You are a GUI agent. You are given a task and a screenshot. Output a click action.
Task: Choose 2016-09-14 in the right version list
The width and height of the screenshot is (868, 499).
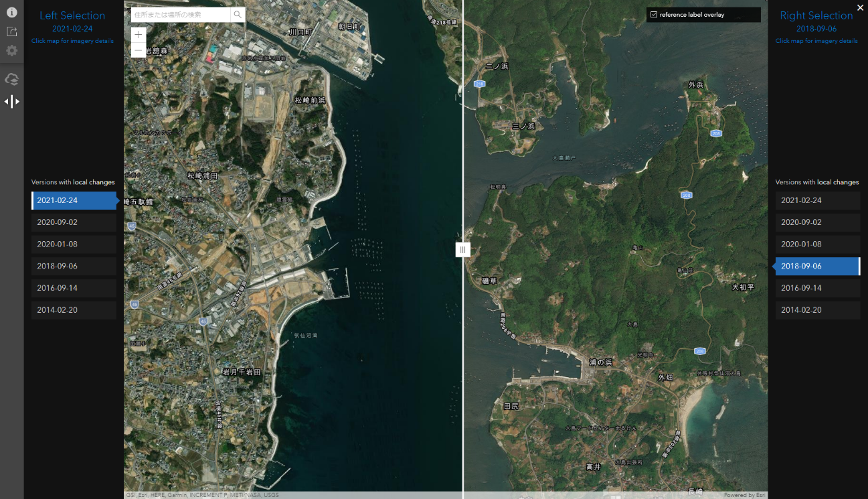[x=817, y=288]
